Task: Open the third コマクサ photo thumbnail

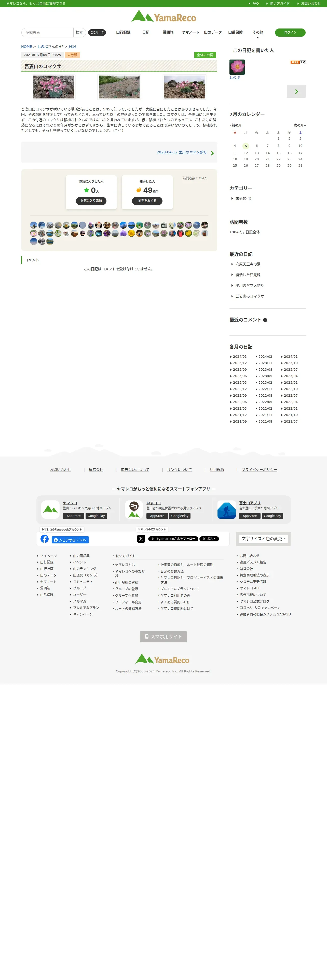Action: 184,87
